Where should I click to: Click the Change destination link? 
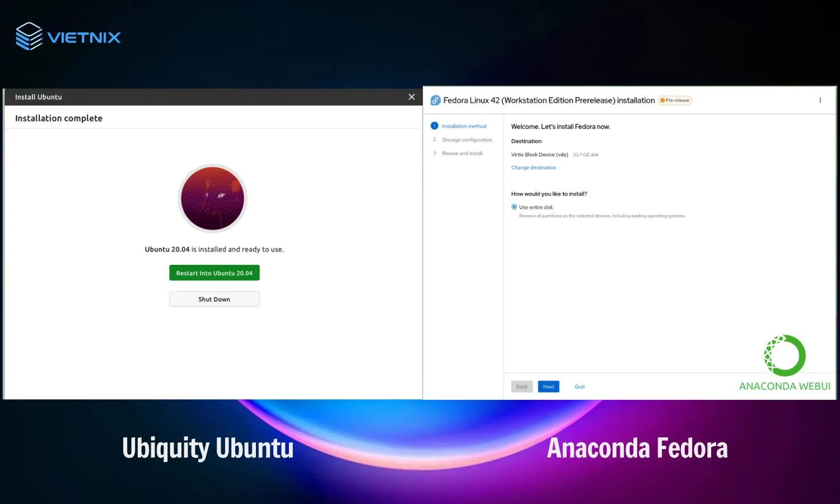[x=534, y=167]
